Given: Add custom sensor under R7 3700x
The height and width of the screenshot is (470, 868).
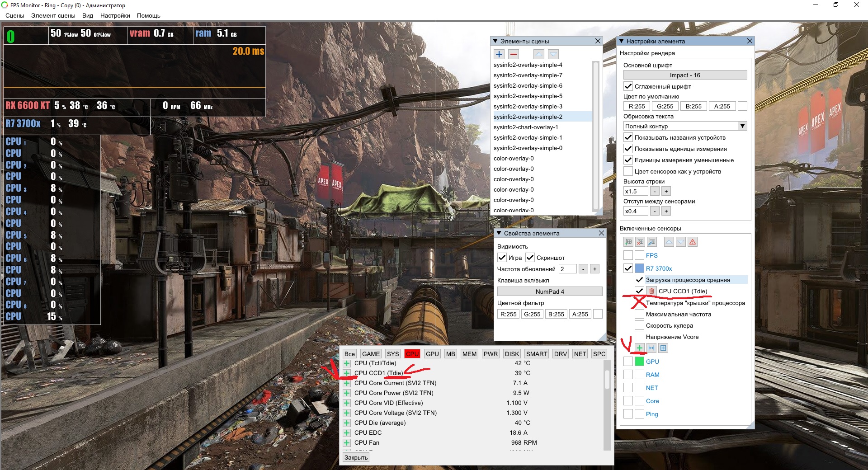Looking at the screenshot, I should (x=640, y=348).
